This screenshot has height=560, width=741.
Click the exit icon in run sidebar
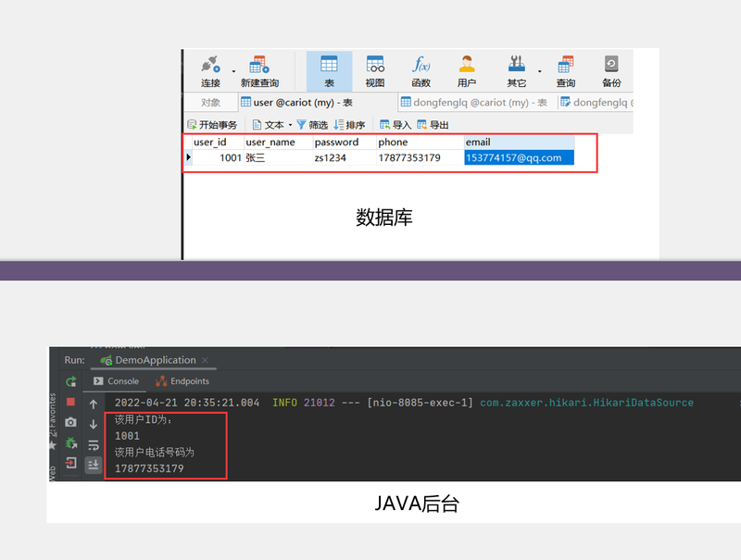tap(71, 463)
